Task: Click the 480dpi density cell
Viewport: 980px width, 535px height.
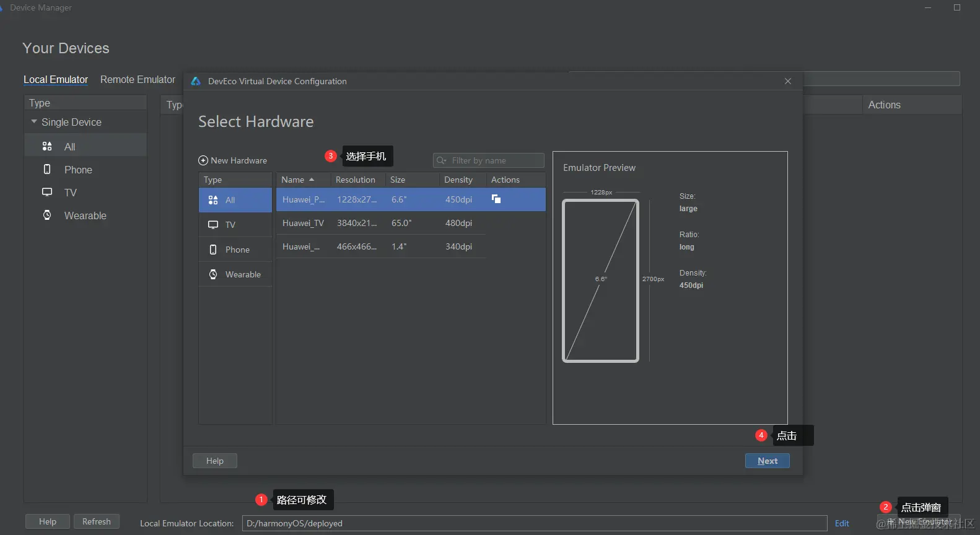Action: point(458,223)
